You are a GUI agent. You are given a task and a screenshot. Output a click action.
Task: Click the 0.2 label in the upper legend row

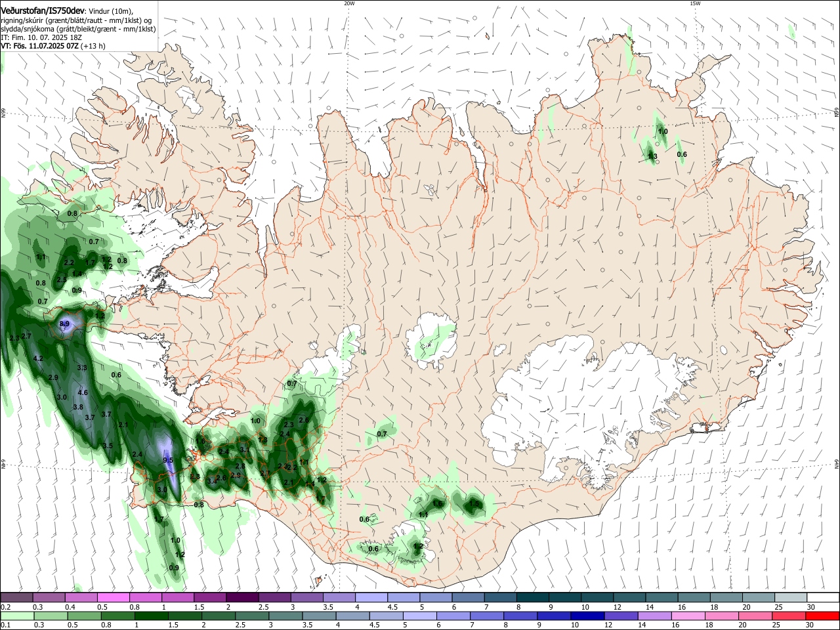coord(5,607)
